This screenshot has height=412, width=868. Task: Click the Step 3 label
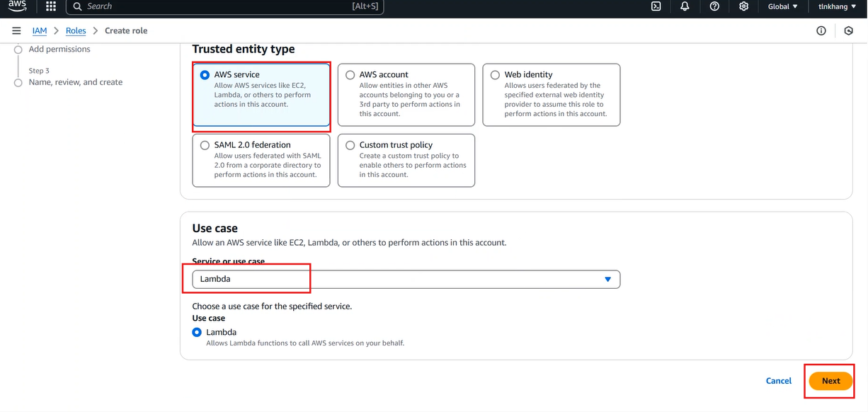point(39,71)
